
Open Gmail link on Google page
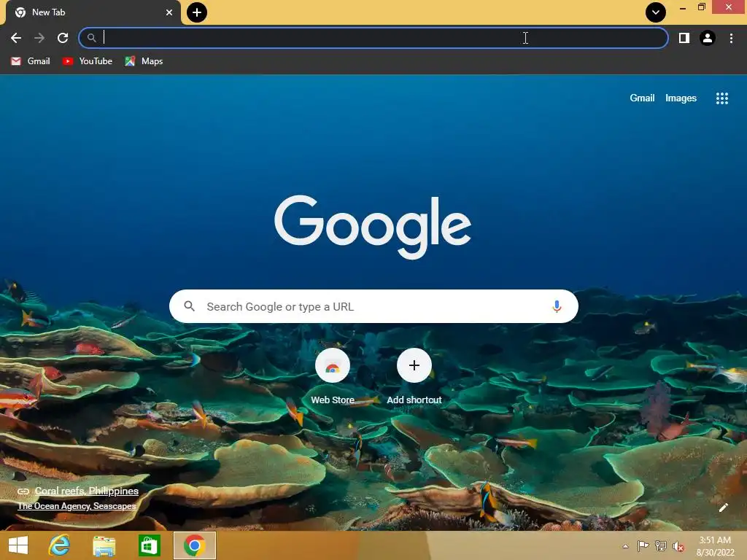[642, 98]
